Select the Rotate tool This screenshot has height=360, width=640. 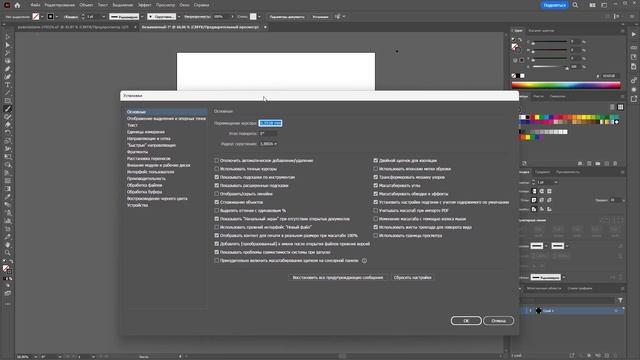8,133
